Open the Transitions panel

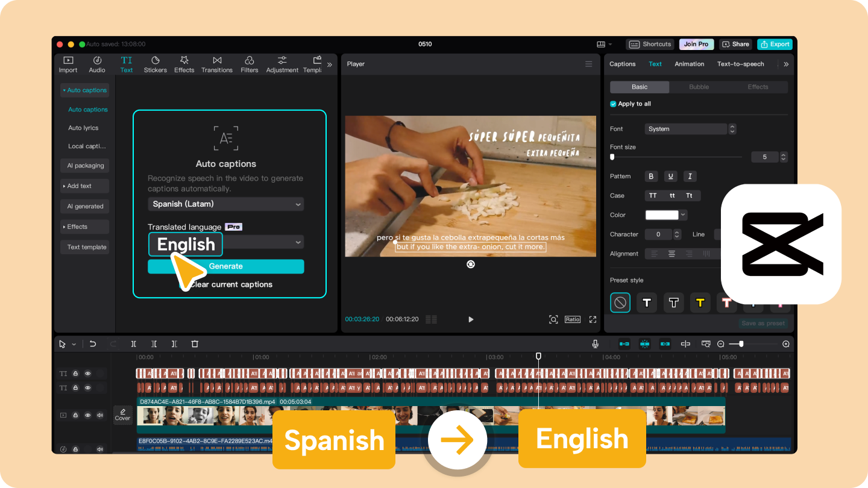click(x=217, y=63)
